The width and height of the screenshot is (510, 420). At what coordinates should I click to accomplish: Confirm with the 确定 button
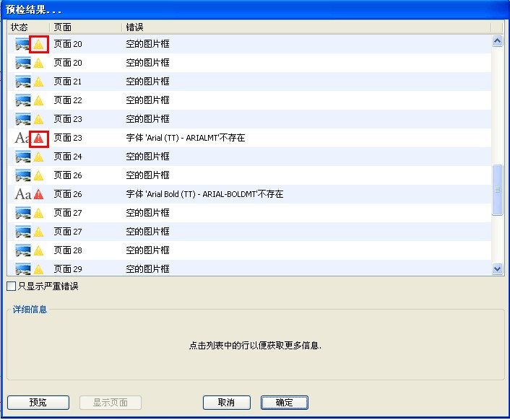pos(285,403)
